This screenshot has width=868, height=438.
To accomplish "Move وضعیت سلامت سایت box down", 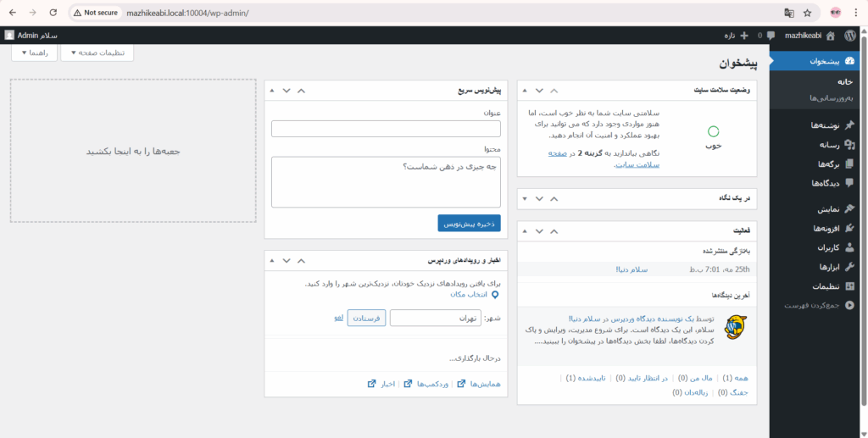I will pyautogui.click(x=539, y=90).
